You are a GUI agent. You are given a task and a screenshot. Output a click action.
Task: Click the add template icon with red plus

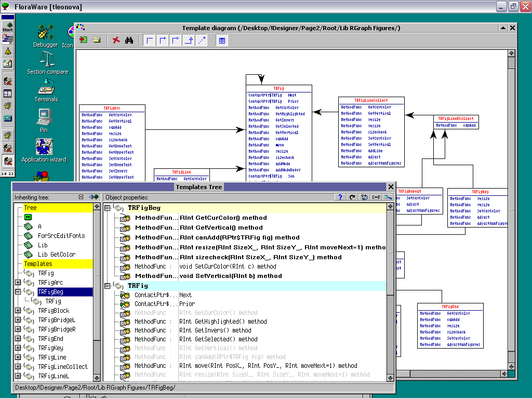pyautogui.click(x=84, y=40)
